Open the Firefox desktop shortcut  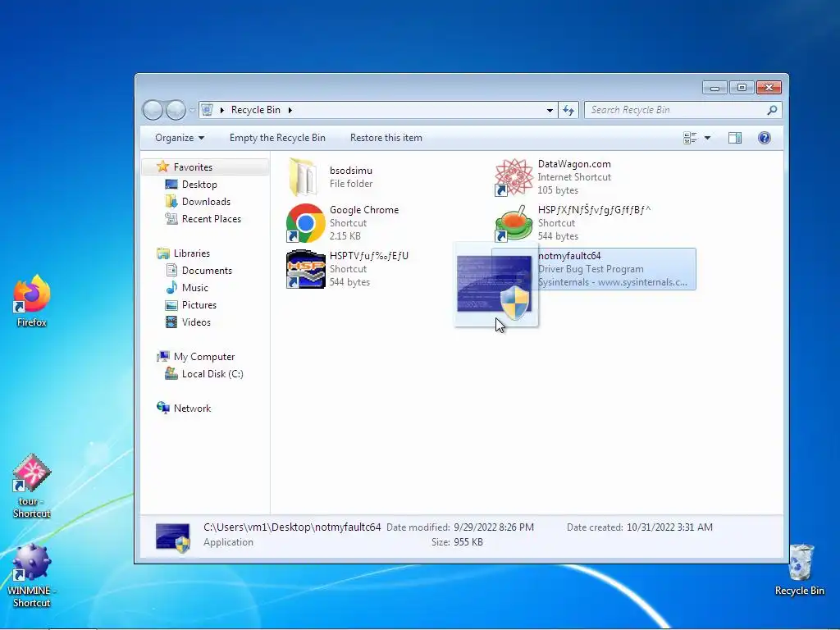[x=32, y=294]
